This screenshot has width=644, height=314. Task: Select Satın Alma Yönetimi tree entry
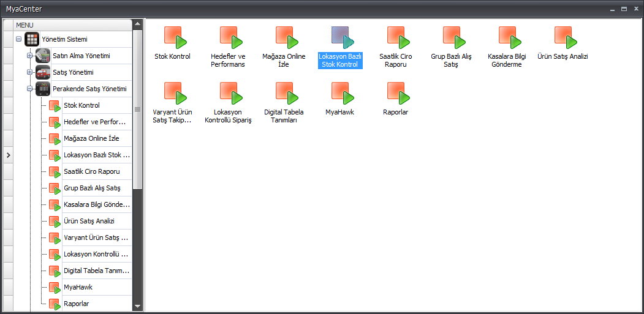pyautogui.click(x=81, y=56)
